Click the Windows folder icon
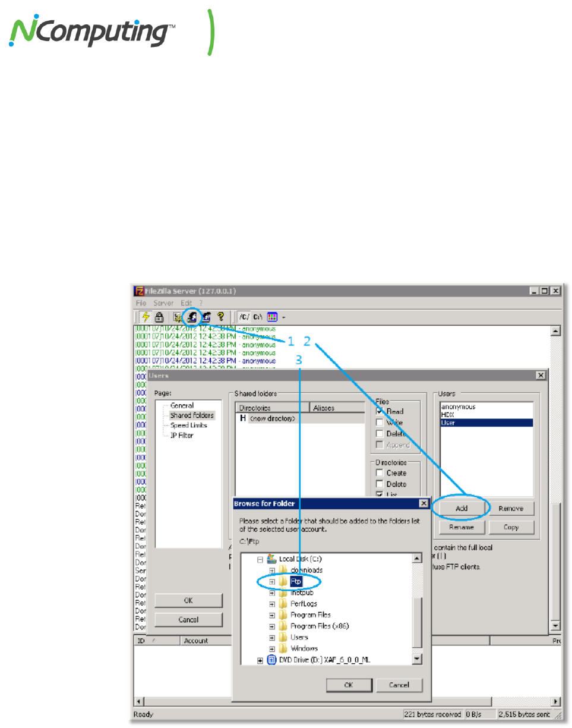This screenshot has height=728, width=572. (x=283, y=648)
